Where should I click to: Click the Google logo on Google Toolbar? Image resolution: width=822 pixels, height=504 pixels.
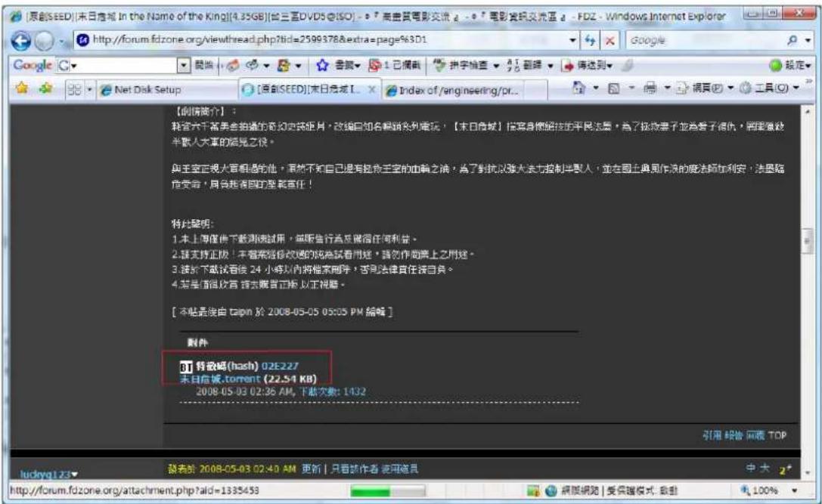point(33,66)
